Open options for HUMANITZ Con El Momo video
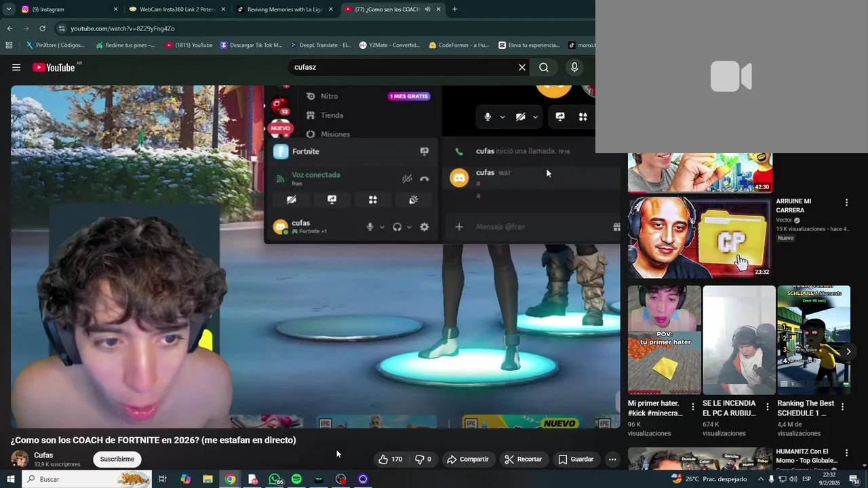Image resolution: width=868 pixels, height=488 pixels. (x=846, y=453)
